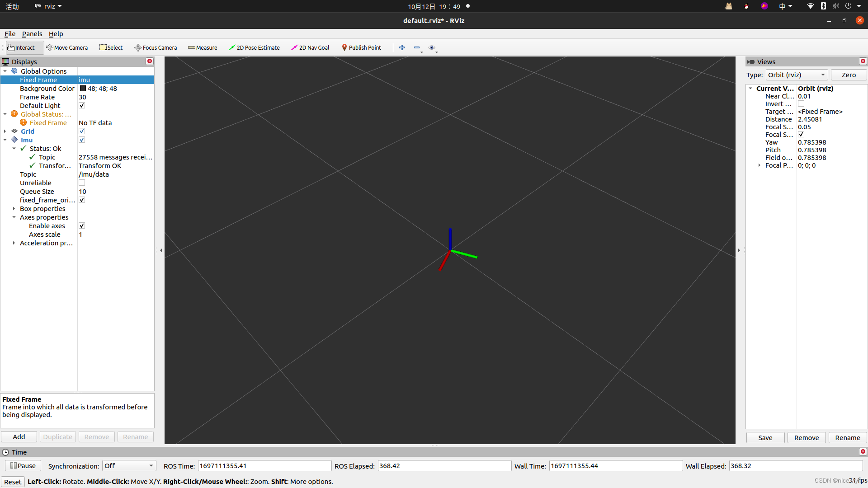The image size is (868, 488).
Task: Open the volume tray icon
Action: (x=836, y=6)
